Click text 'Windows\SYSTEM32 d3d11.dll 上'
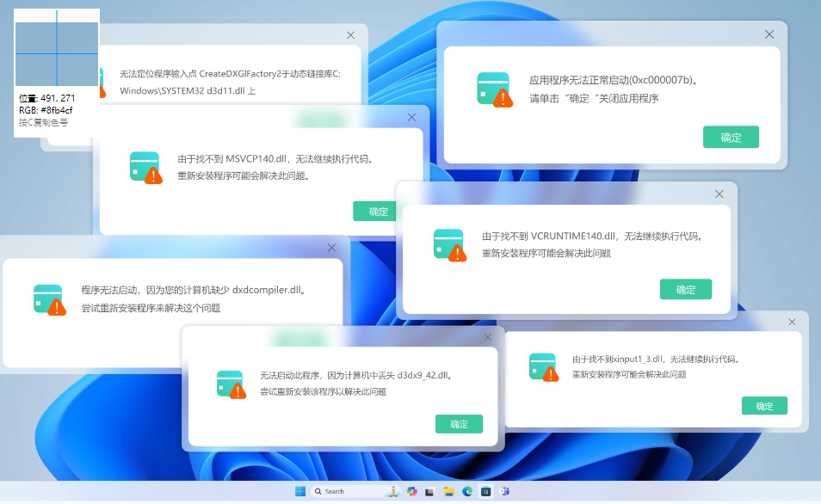Image resolution: width=821 pixels, height=504 pixels. pos(188,90)
